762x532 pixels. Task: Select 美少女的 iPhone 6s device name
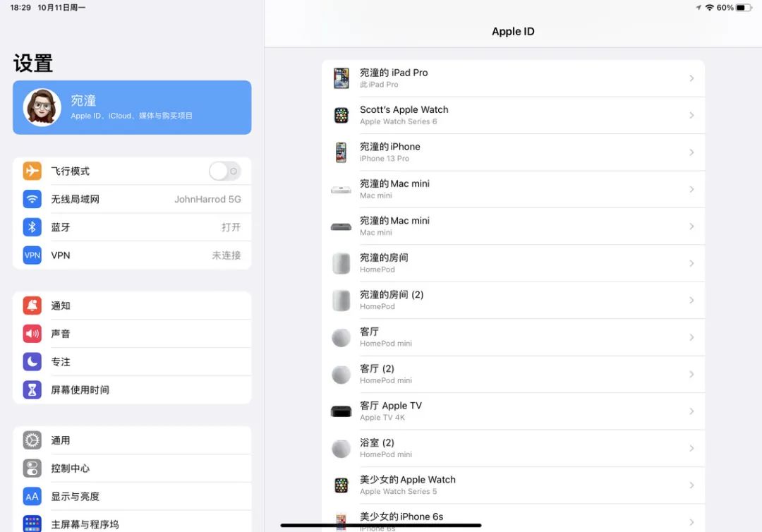point(401,516)
